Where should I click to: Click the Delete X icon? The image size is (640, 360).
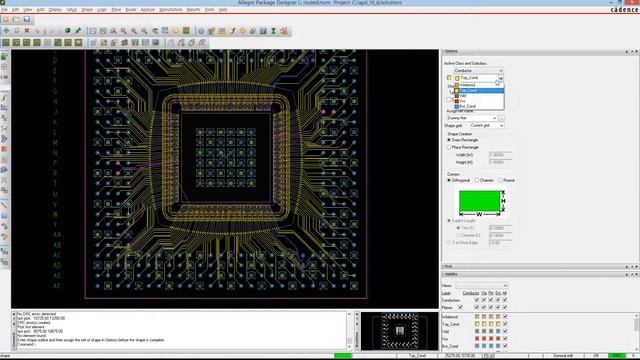(x=27, y=31)
